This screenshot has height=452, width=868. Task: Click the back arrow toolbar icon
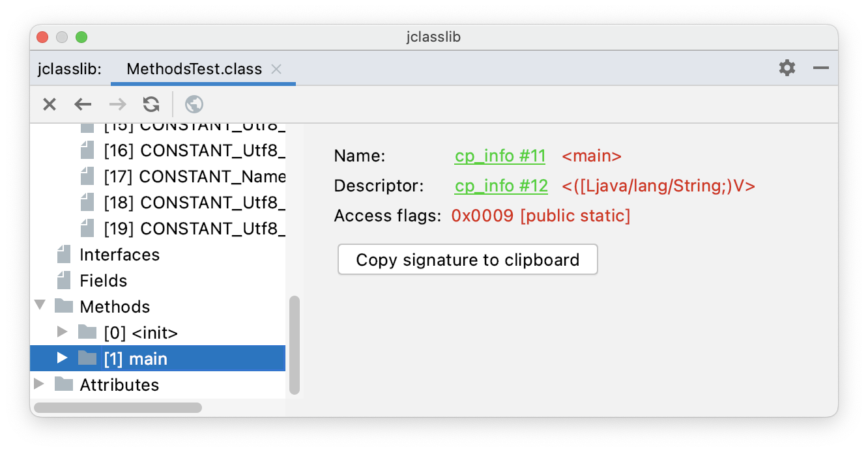(83, 104)
